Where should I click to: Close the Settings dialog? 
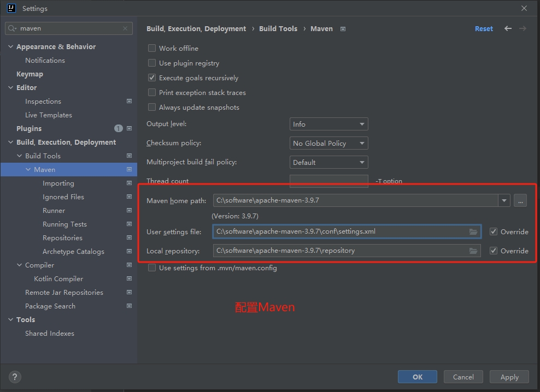point(524,8)
